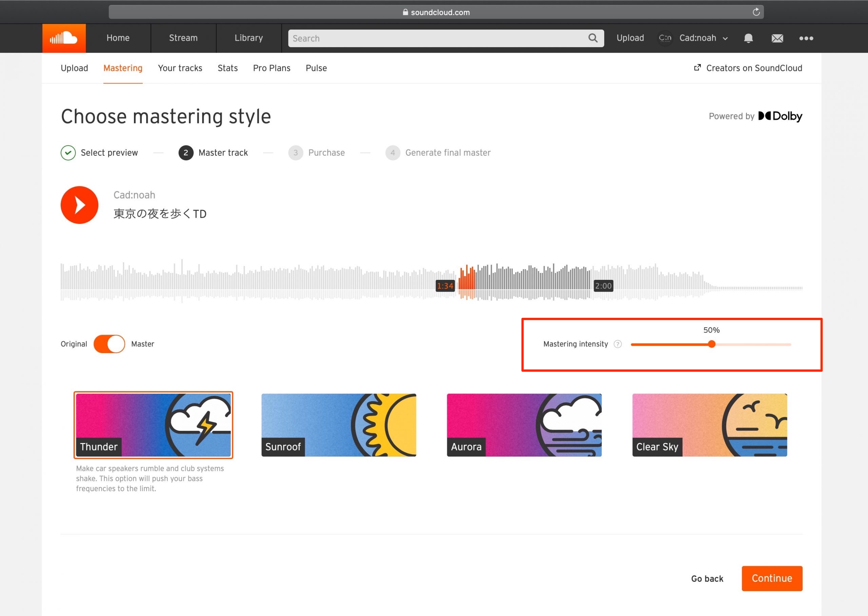Screen dimensions: 868x616
Task: Toggle the Original/Master switch
Action: click(109, 344)
